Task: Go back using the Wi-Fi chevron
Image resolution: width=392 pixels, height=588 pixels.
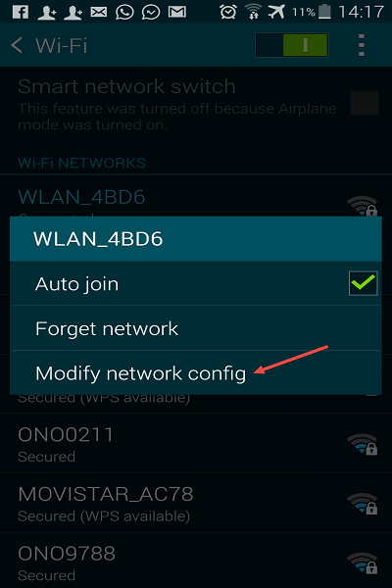Action: point(17,45)
